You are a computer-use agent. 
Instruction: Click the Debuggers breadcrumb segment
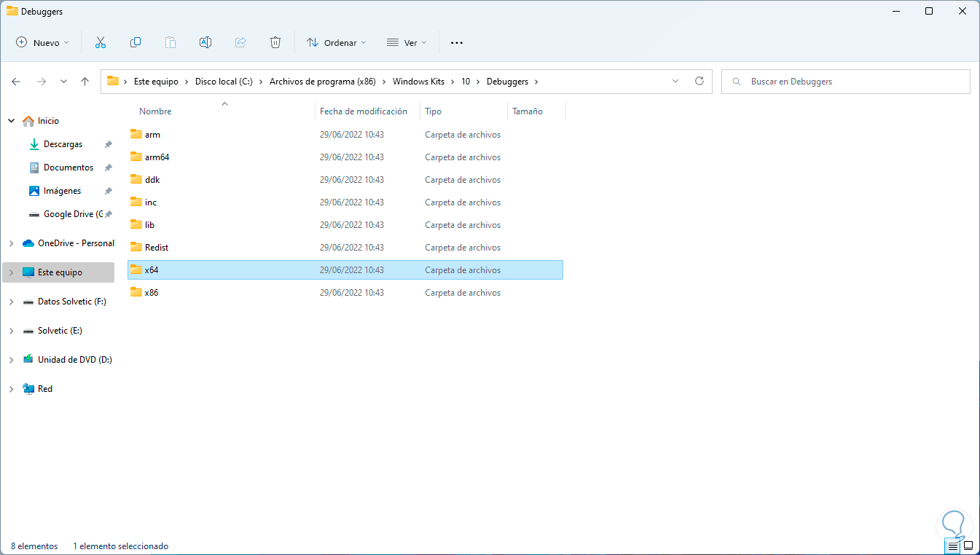tap(508, 82)
